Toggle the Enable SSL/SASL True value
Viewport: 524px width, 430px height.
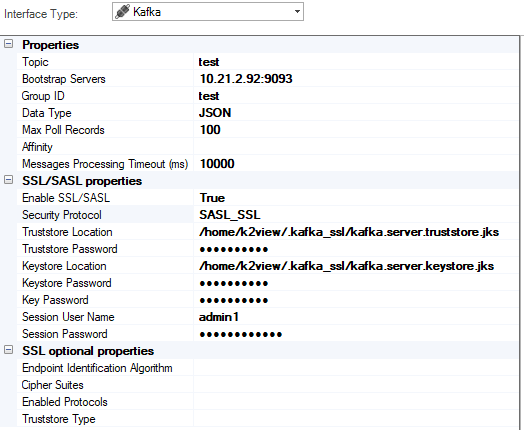356,198
